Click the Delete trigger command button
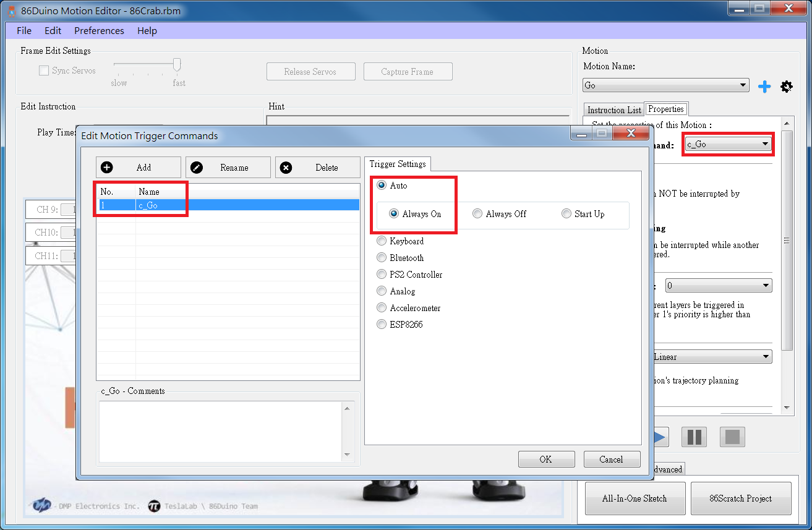The height and width of the screenshot is (530, 812). (318, 168)
